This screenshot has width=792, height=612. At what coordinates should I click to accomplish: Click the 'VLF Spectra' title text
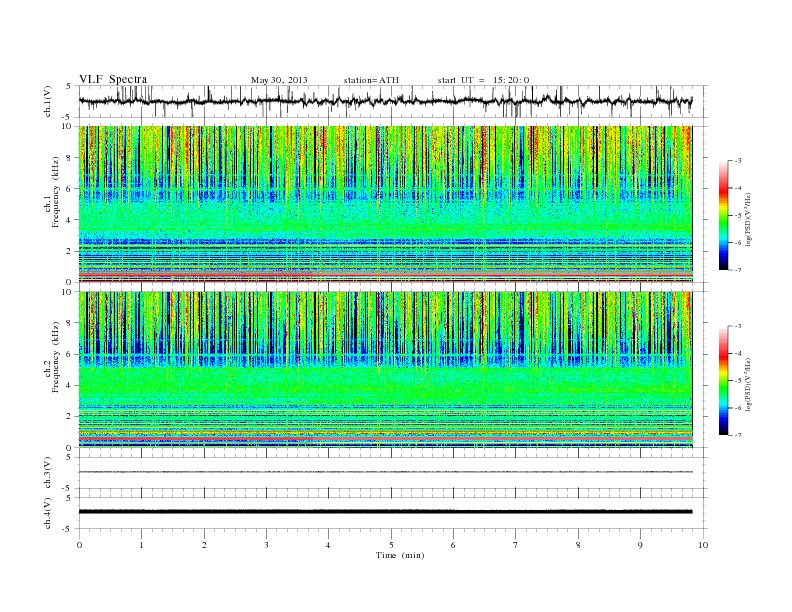click(x=113, y=79)
